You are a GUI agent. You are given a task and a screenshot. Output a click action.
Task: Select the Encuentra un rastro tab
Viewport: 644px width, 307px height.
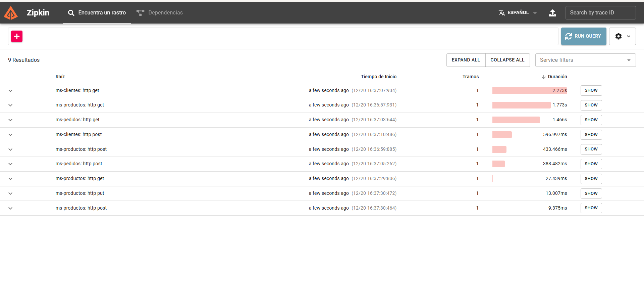(97, 13)
